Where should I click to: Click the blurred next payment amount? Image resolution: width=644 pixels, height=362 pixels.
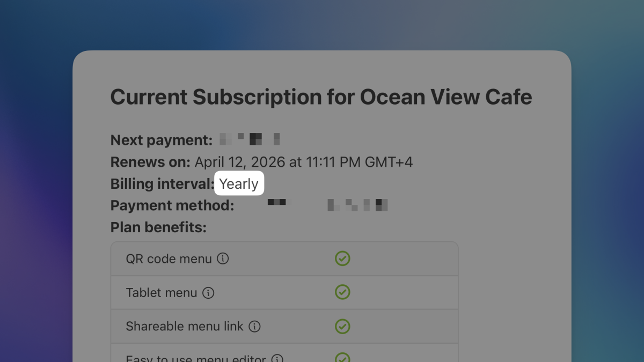tap(250, 139)
